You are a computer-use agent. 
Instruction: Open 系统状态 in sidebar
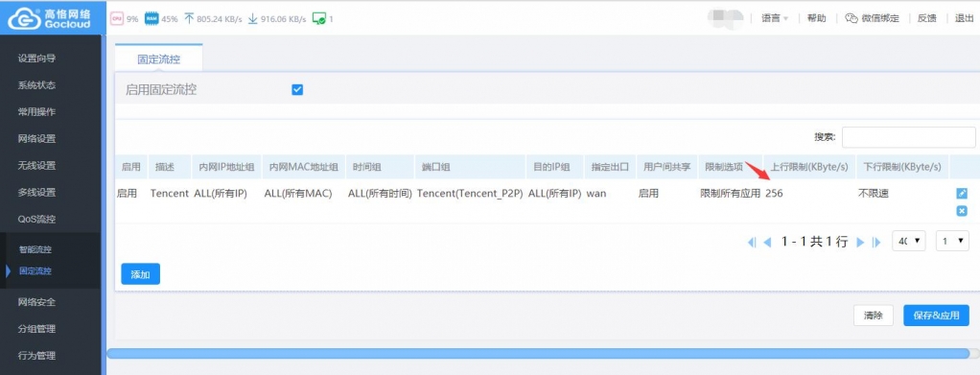click(36, 85)
